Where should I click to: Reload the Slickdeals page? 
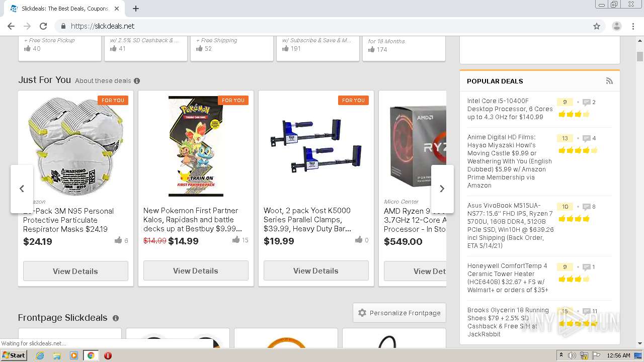tap(43, 26)
